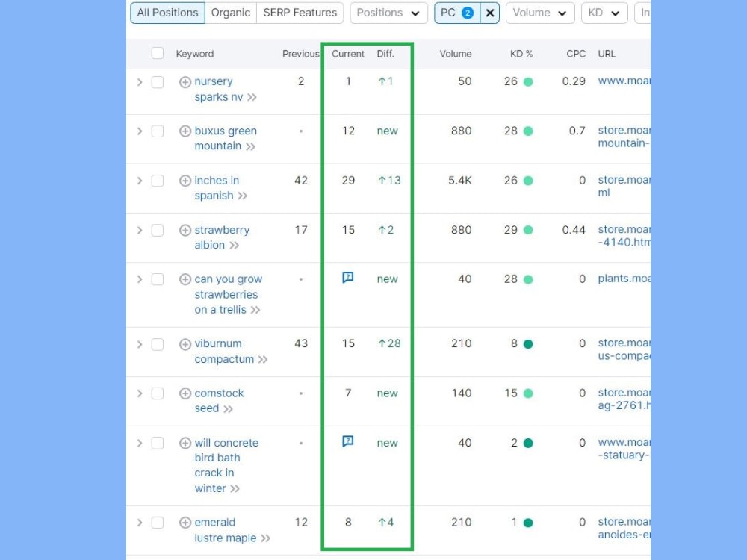Click double-arrow icon after inches in spanish
This screenshot has height=560, width=747.
click(x=243, y=196)
